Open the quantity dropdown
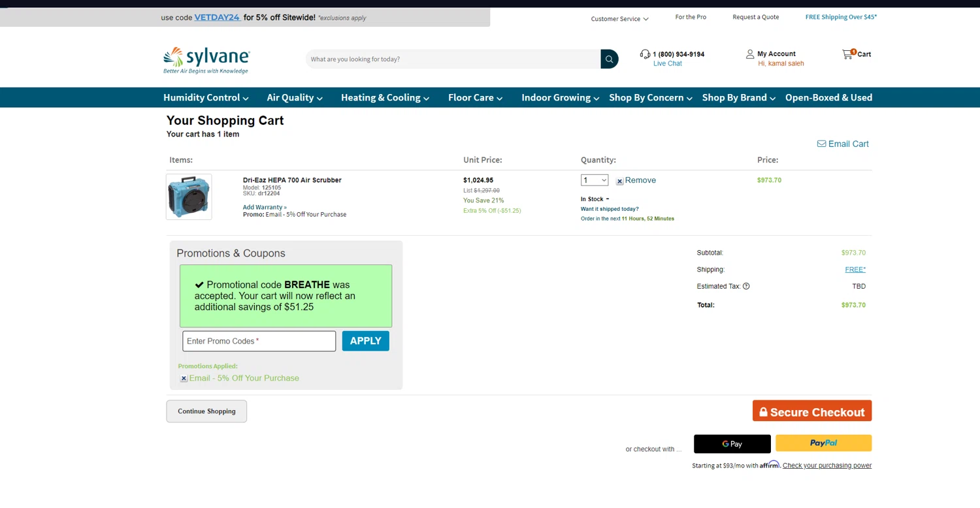The height and width of the screenshot is (508, 980). coord(595,180)
